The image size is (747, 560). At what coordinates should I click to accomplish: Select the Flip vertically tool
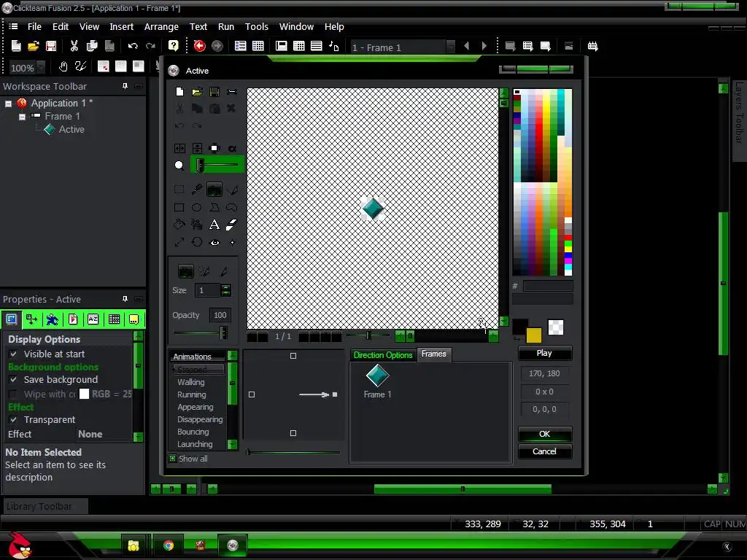pyautogui.click(x=197, y=148)
